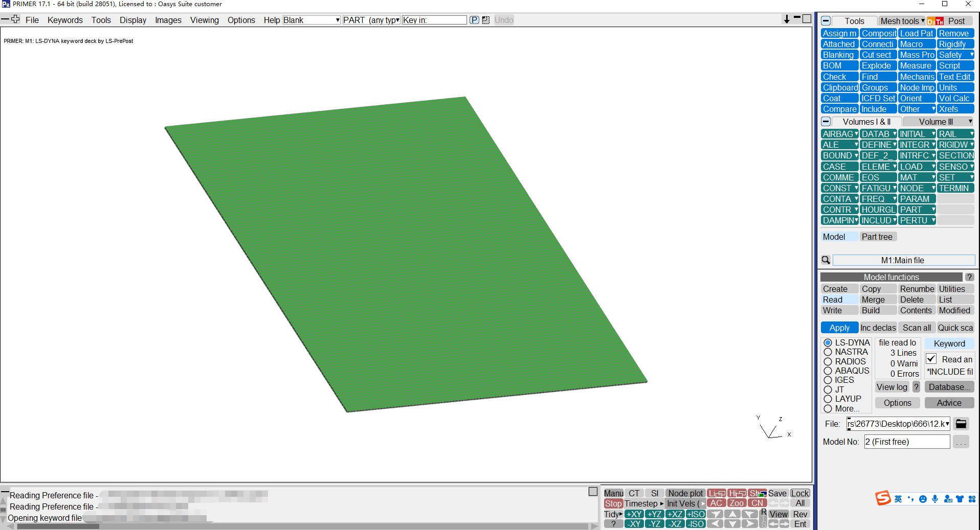Click the Zoo zoom button

tap(737, 503)
